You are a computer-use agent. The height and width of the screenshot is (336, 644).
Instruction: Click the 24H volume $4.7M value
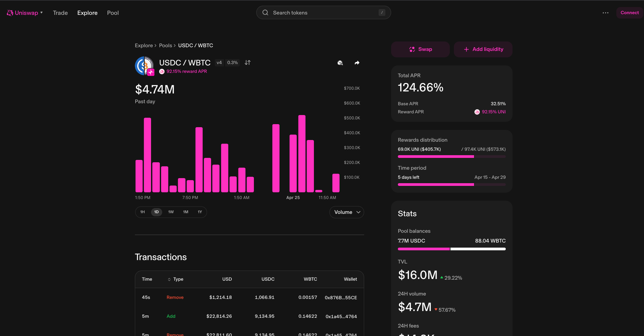pyautogui.click(x=415, y=307)
